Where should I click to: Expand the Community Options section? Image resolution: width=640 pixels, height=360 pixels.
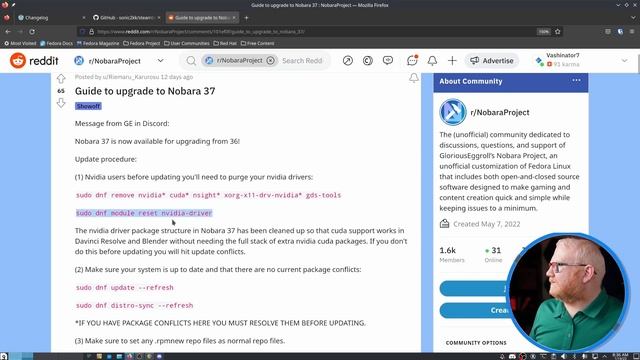[x=476, y=343]
